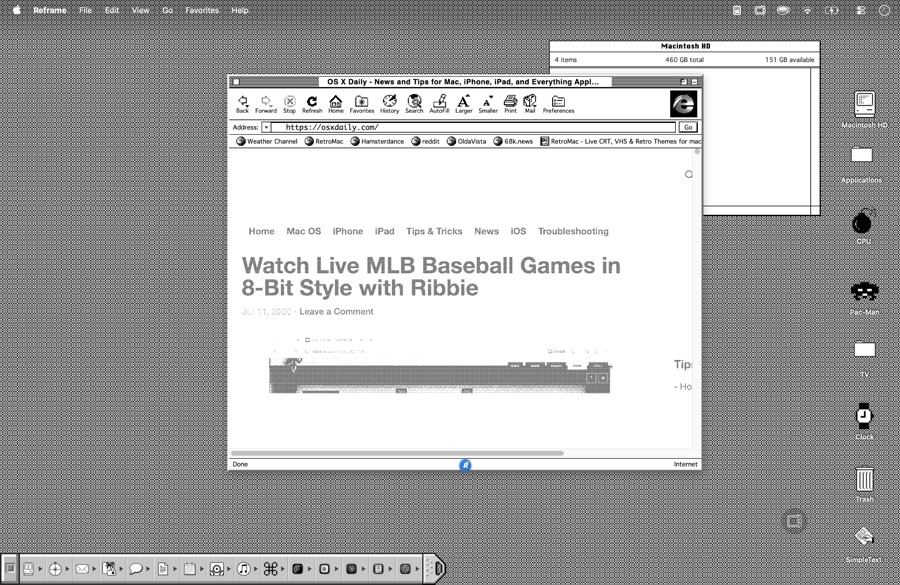
Task: Click the https://osxdaily.com/ address field
Action: [x=474, y=127]
